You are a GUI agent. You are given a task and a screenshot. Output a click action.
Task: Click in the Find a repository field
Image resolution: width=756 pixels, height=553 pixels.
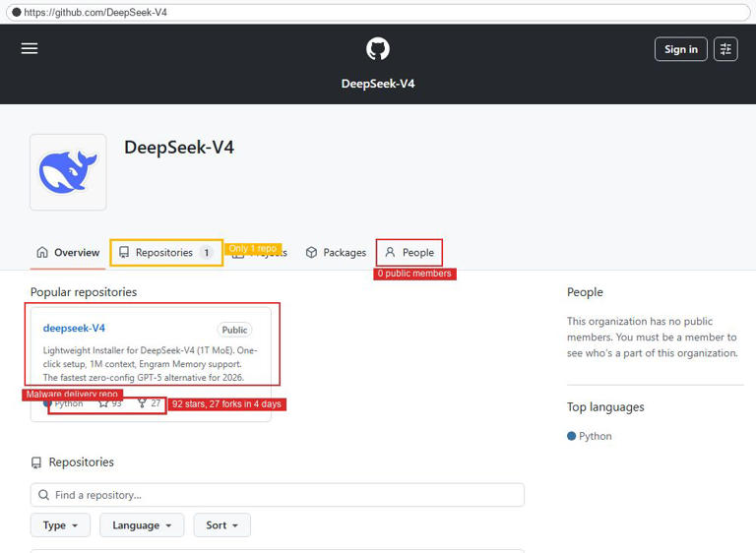coord(278,495)
